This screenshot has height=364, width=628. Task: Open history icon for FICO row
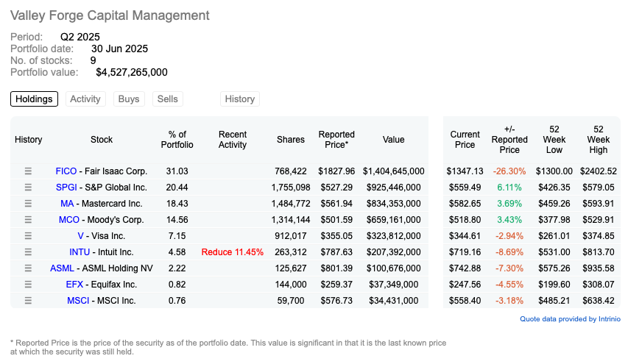[x=28, y=171]
